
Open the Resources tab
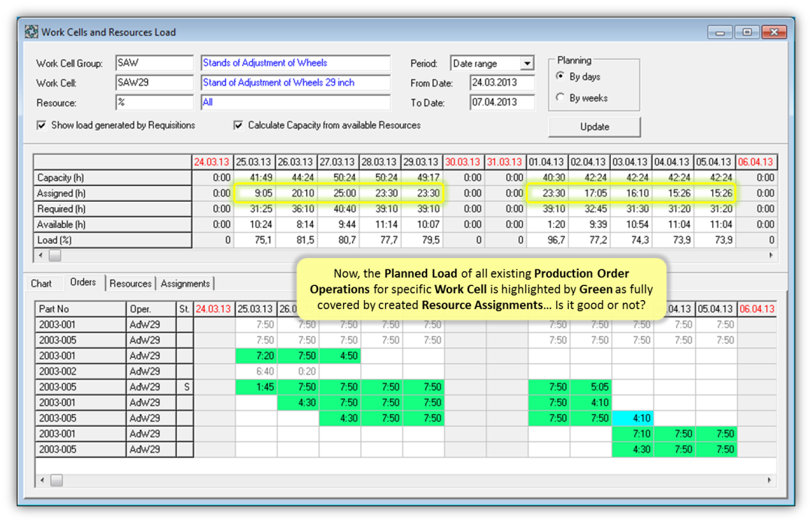pos(131,284)
